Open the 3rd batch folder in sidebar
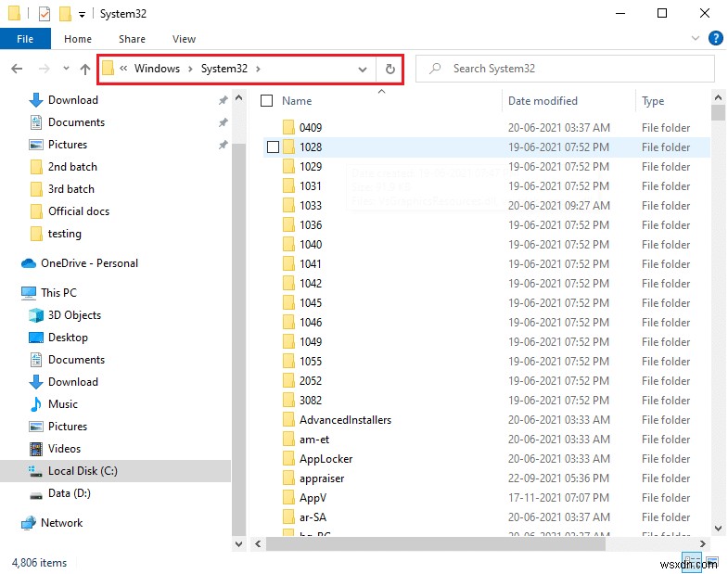The width and height of the screenshot is (728, 574). pyautogui.click(x=71, y=189)
